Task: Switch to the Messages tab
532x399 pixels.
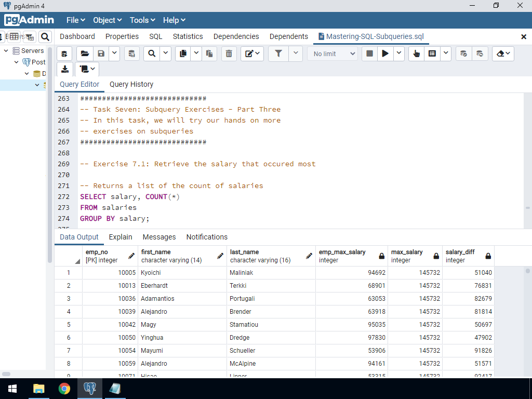Action: [159, 237]
